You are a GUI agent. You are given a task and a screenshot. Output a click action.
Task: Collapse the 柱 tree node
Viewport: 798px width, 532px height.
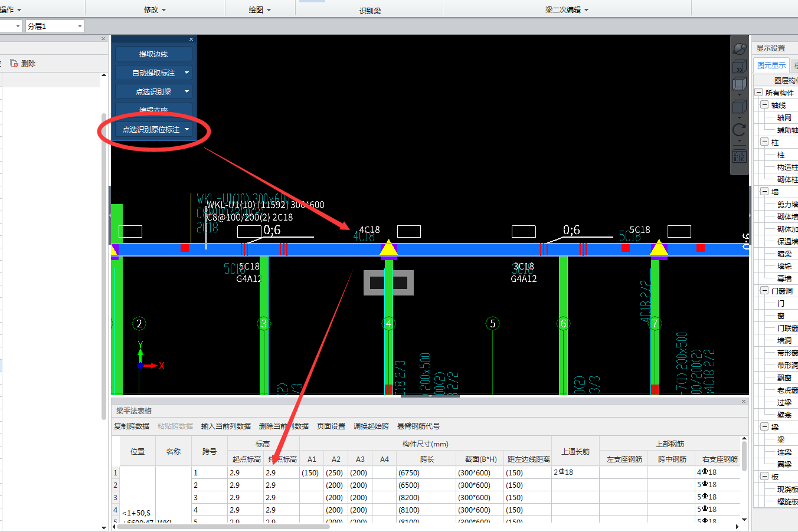[x=765, y=142]
